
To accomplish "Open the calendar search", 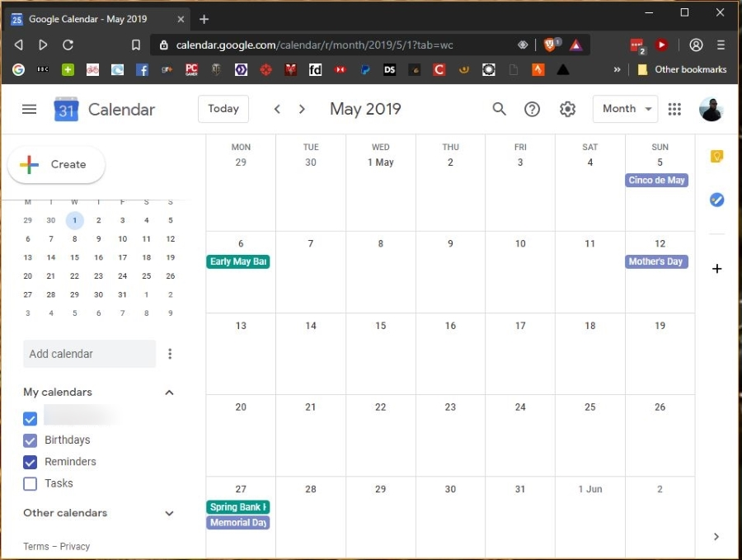I will pos(499,109).
